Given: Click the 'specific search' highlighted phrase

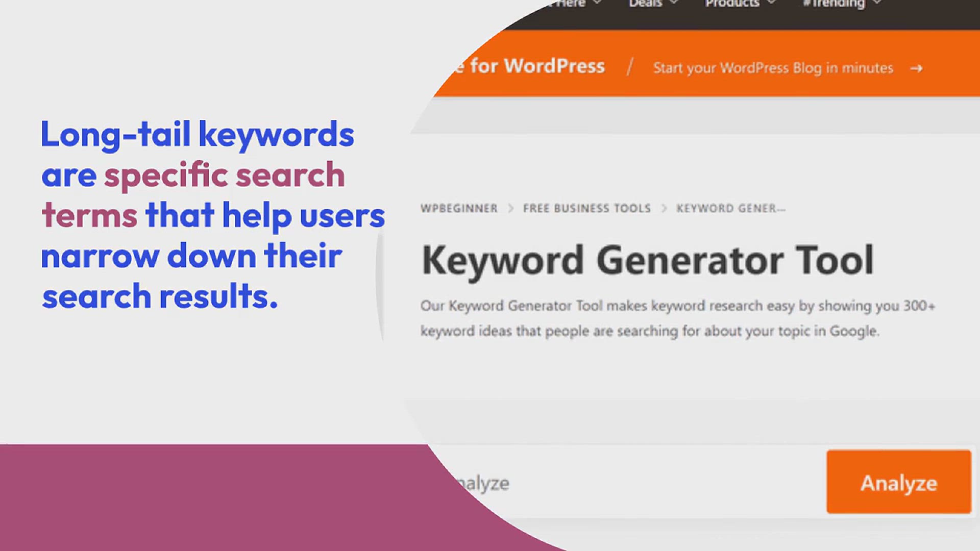Looking at the screenshot, I should pos(225,176).
